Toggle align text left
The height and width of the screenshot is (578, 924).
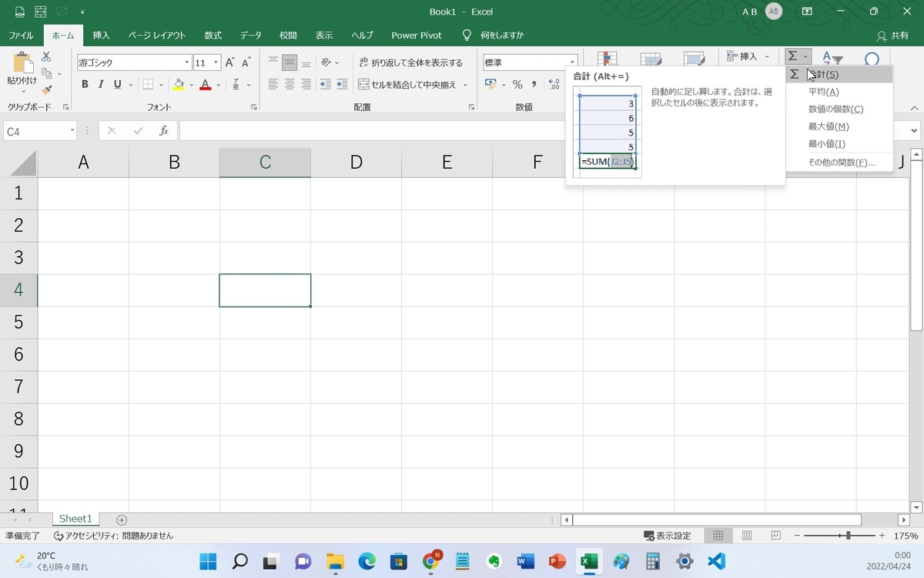[x=273, y=85]
